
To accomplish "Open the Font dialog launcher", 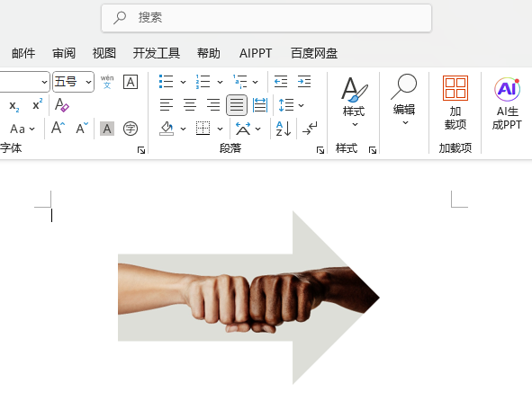I will tap(141, 150).
